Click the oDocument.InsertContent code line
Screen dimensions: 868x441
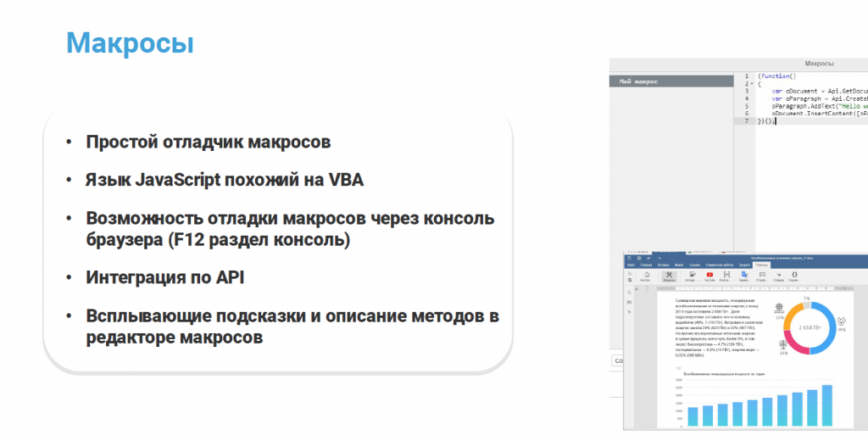tap(820, 114)
